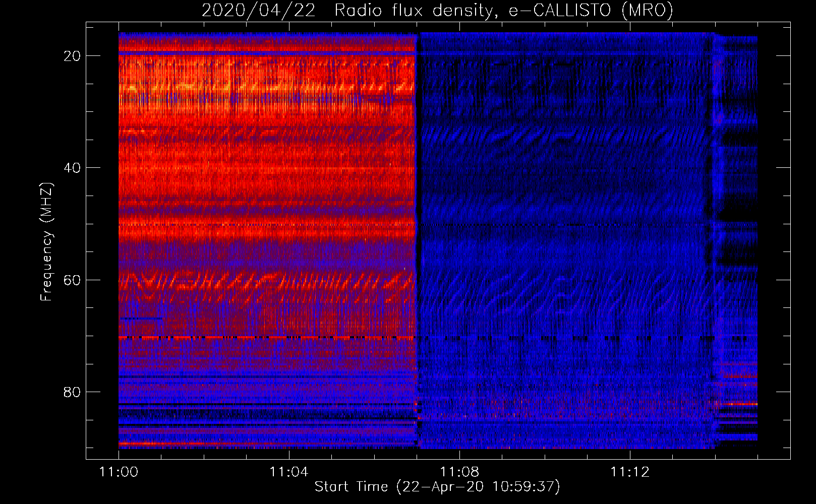Click the '80' frequency tick label
The image size is (816, 504).
72,392
